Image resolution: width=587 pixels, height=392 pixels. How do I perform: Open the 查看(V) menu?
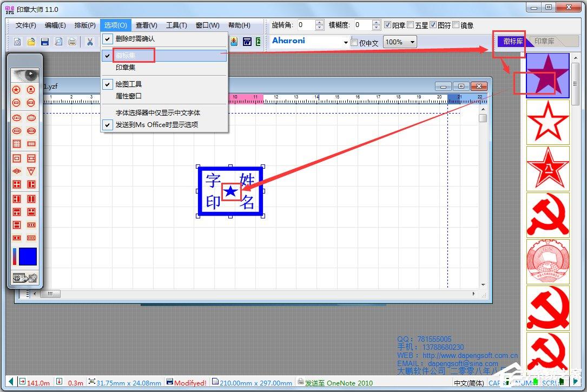coord(147,25)
